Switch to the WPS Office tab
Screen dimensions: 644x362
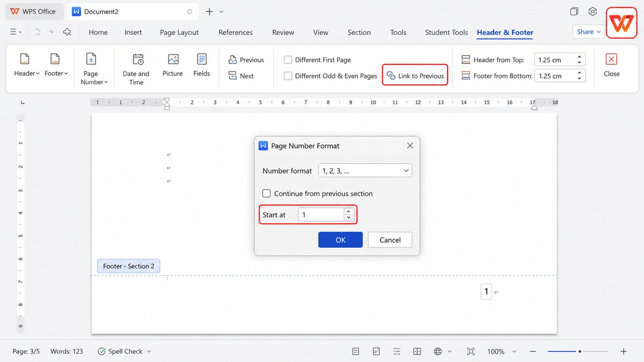(33, 11)
